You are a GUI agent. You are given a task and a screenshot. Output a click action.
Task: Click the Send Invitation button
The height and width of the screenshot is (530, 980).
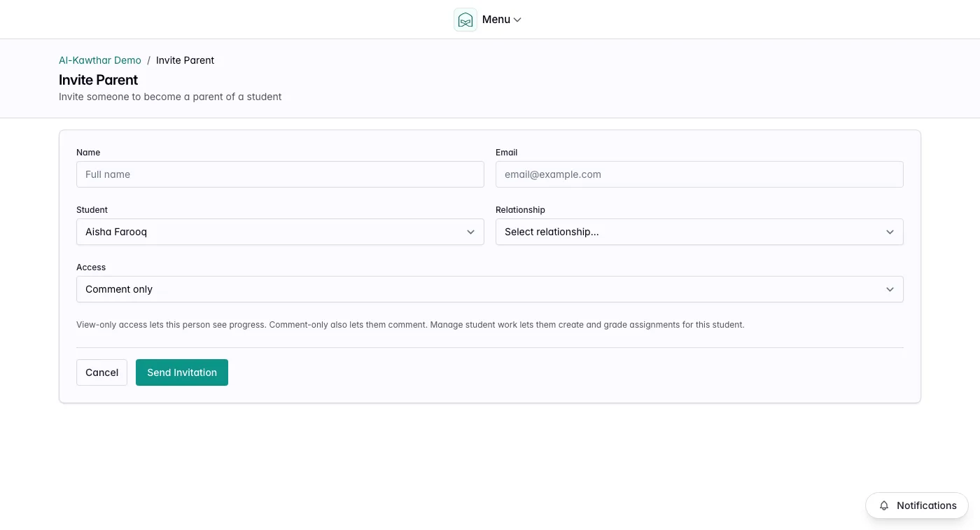[182, 372]
